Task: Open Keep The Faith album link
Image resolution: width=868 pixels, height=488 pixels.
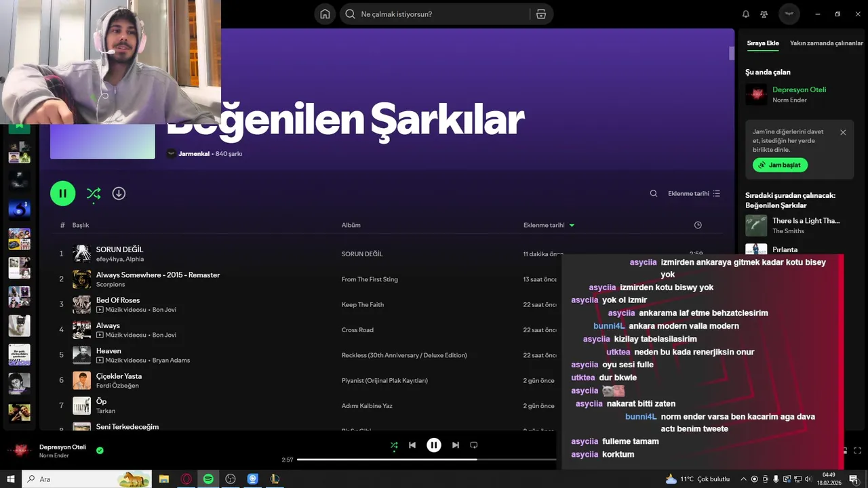Action: coord(362,305)
